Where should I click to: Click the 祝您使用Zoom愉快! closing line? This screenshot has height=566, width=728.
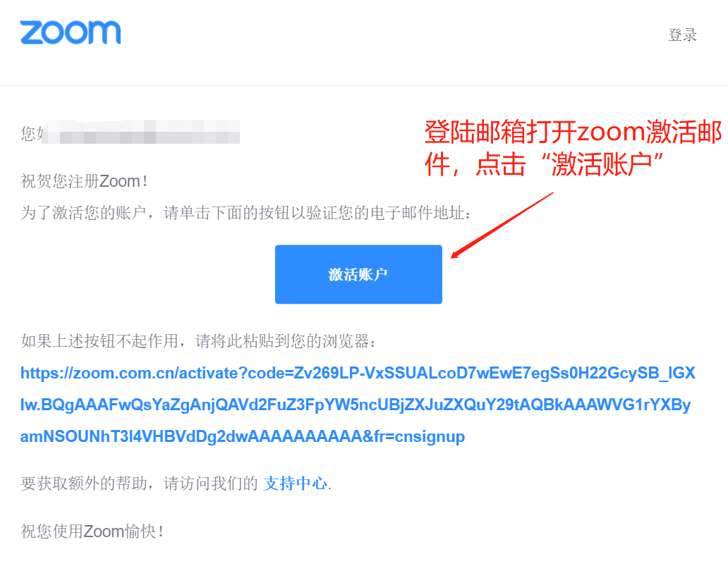(92, 531)
